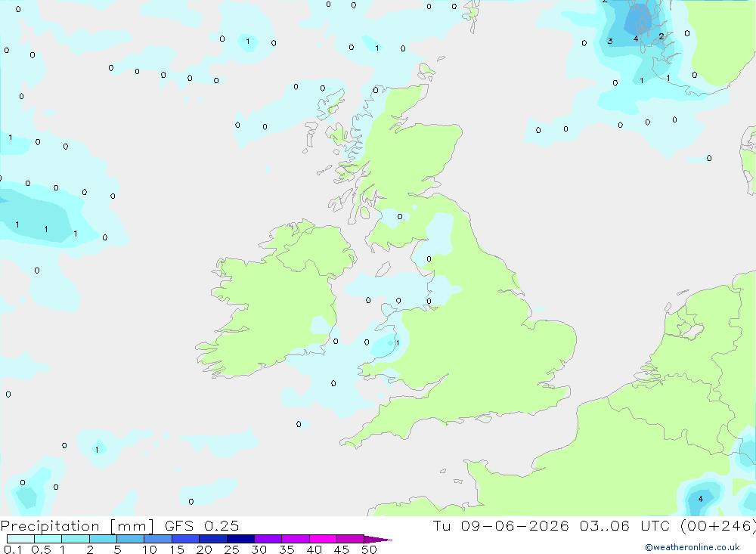
Task: Click the map value '3' in top-right rain area
Action: pos(610,42)
